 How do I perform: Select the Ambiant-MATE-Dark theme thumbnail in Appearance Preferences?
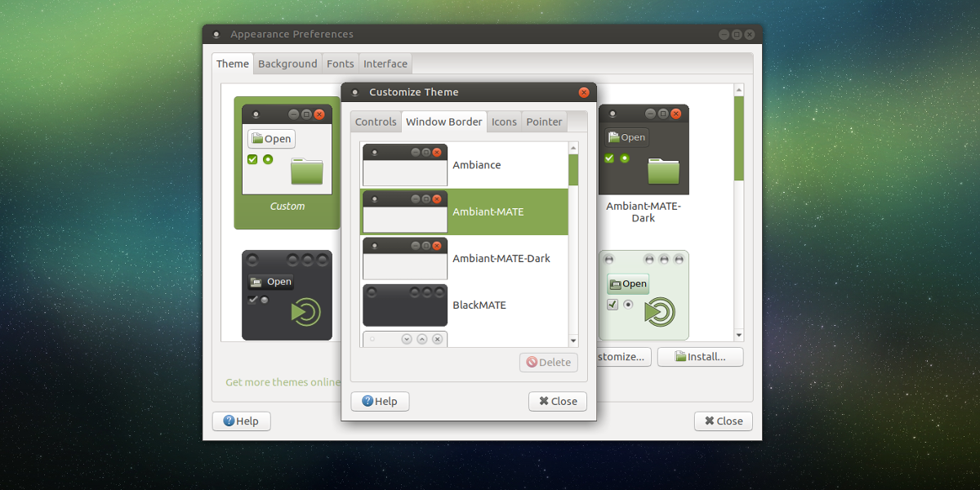coord(644,164)
